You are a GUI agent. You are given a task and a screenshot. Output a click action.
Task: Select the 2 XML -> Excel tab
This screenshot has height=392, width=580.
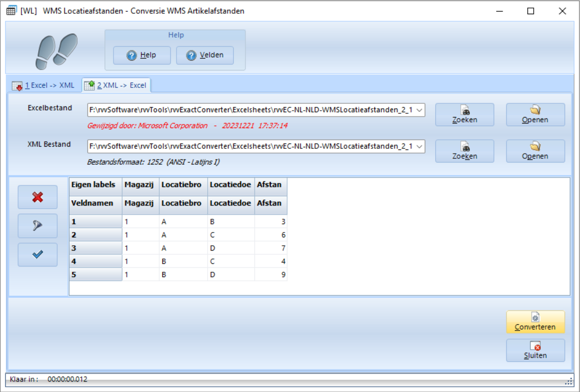[x=116, y=85]
